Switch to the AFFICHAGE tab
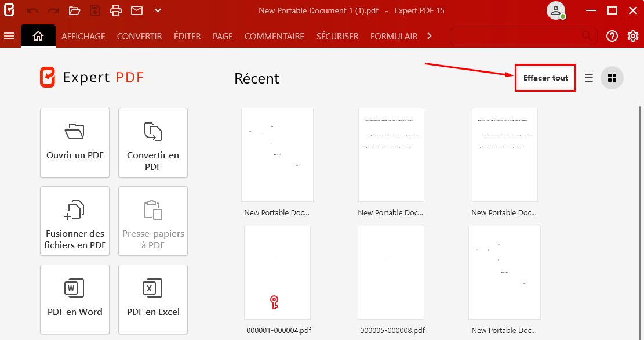This screenshot has height=340, width=644. point(83,36)
